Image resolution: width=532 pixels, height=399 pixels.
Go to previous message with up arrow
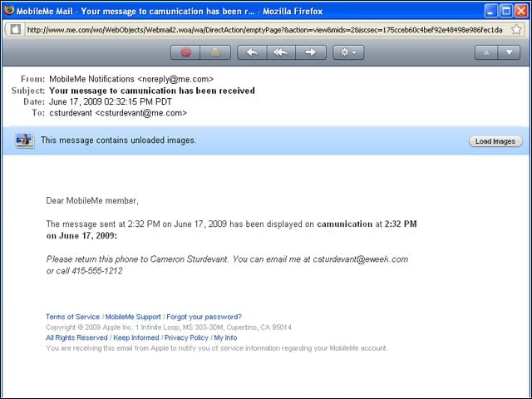point(486,52)
